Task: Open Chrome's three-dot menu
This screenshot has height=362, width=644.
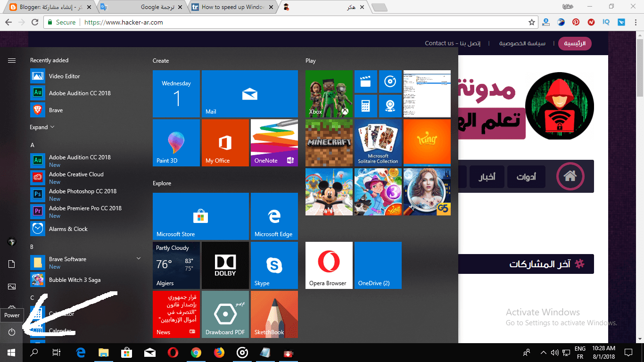Action: pyautogui.click(x=636, y=22)
